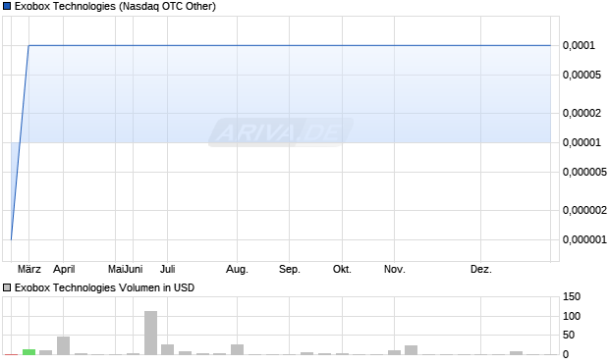Image resolution: width=609 pixels, height=364 pixels.
Task: Select the 'Sep.' month label
Action: [x=290, y=269]
